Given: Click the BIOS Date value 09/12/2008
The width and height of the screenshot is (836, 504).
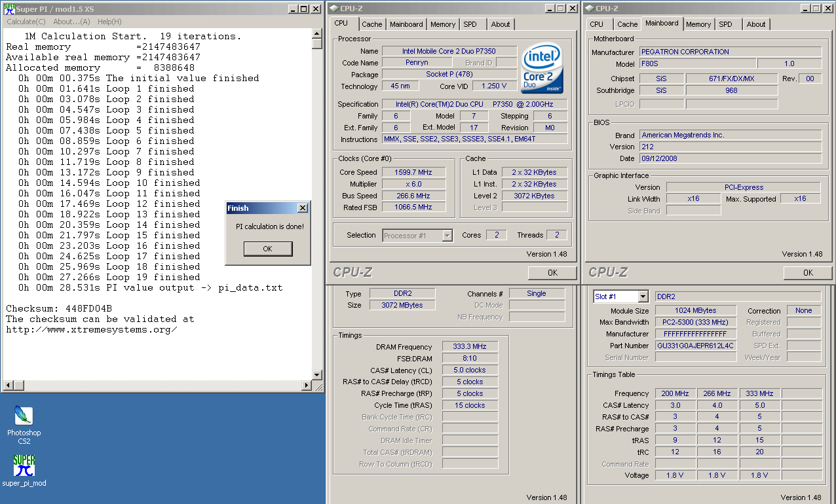Looking at the screenshot, I should click(x=731, y=158).
